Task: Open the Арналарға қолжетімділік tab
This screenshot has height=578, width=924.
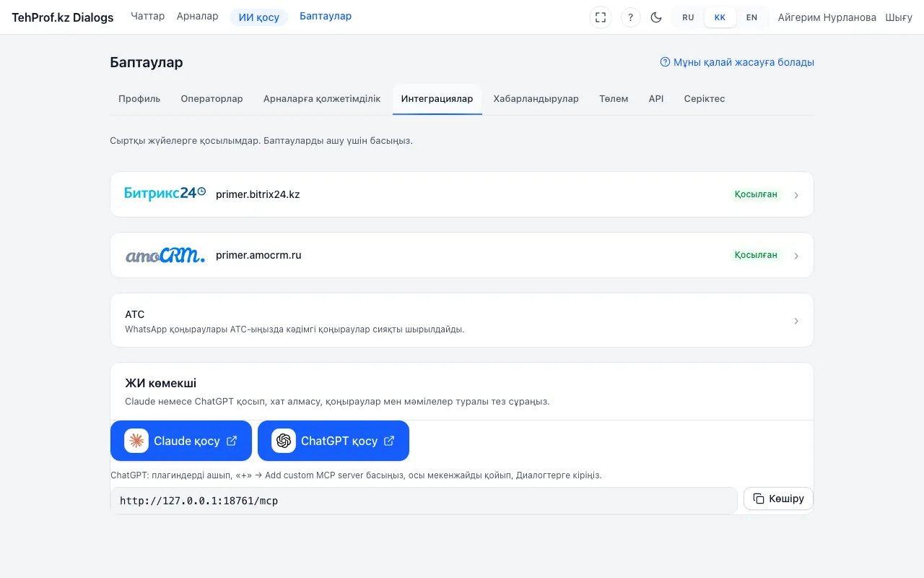Action: [x=322, y=99]
